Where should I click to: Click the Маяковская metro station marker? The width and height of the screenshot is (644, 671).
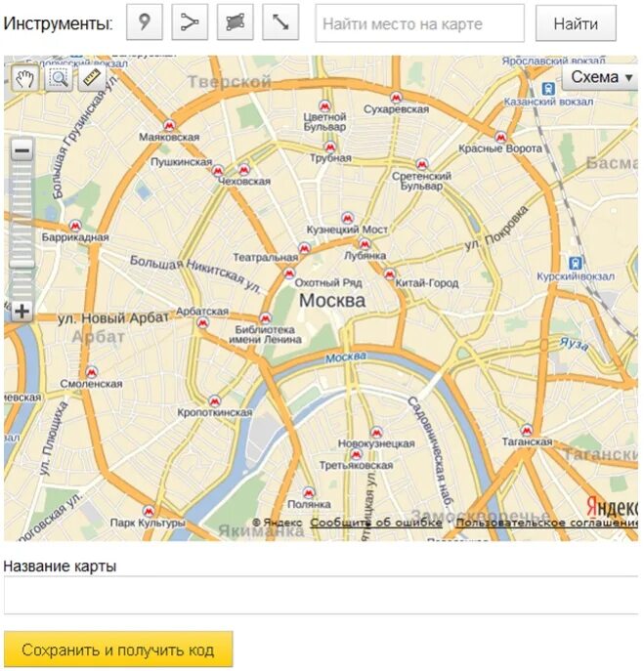pyautogui.click(x=170, y=125)
